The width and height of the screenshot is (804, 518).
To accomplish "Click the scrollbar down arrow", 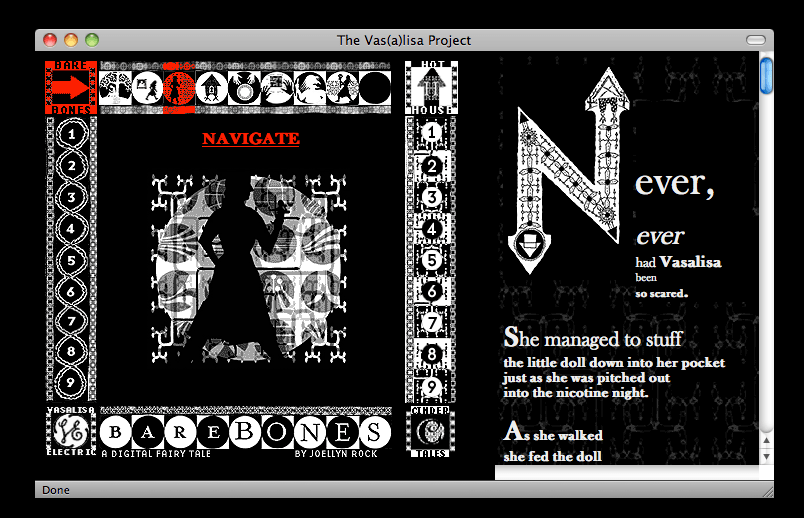I will point(766,456).
